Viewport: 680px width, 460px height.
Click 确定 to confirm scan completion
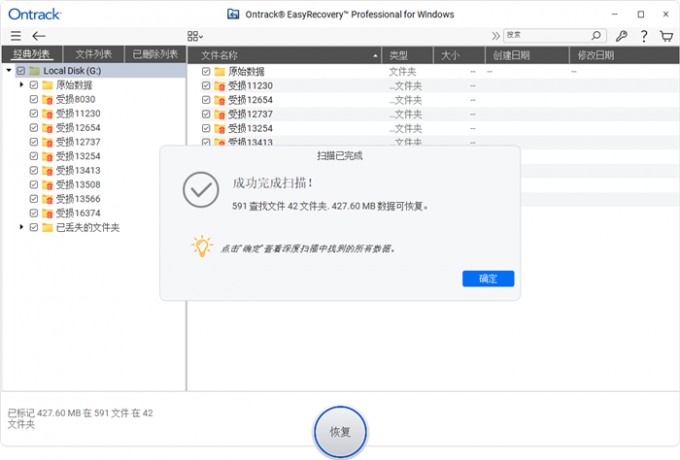488,278
